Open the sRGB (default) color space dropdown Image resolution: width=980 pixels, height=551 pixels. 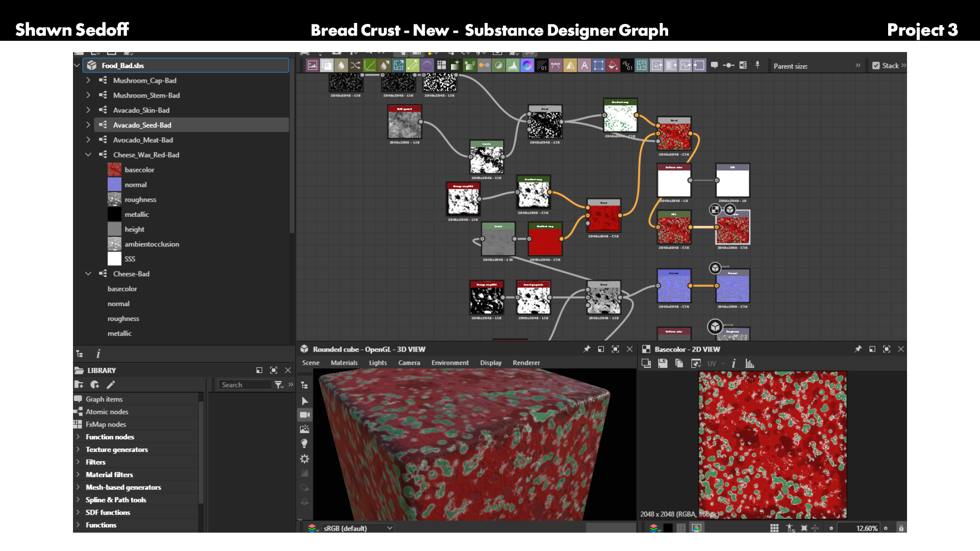click(357, 528)
